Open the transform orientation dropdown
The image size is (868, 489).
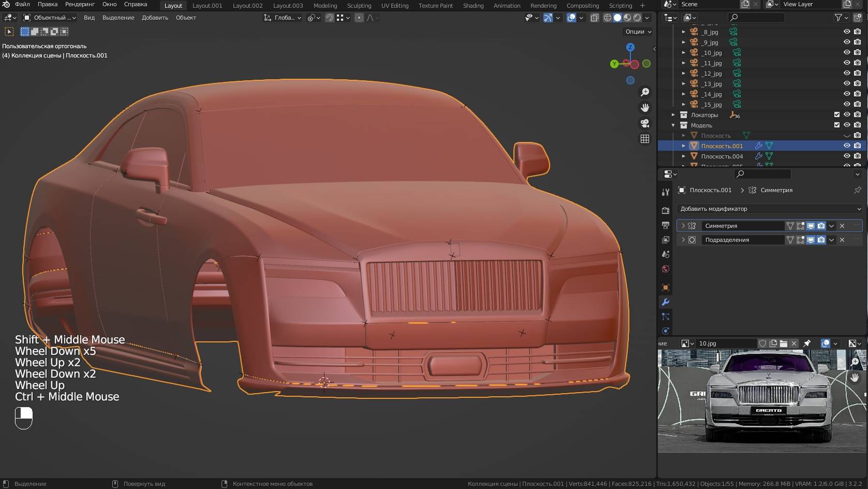coord(282,18)
